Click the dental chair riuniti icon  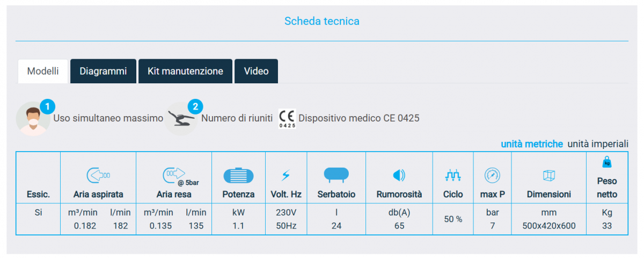point(180,118)
